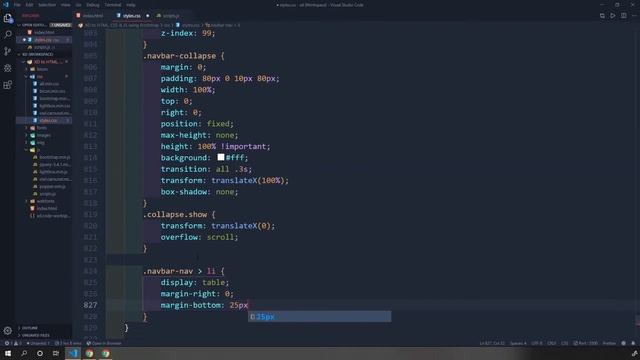Split the editor with split icon
640x360 pixels.
coord(624,16)
